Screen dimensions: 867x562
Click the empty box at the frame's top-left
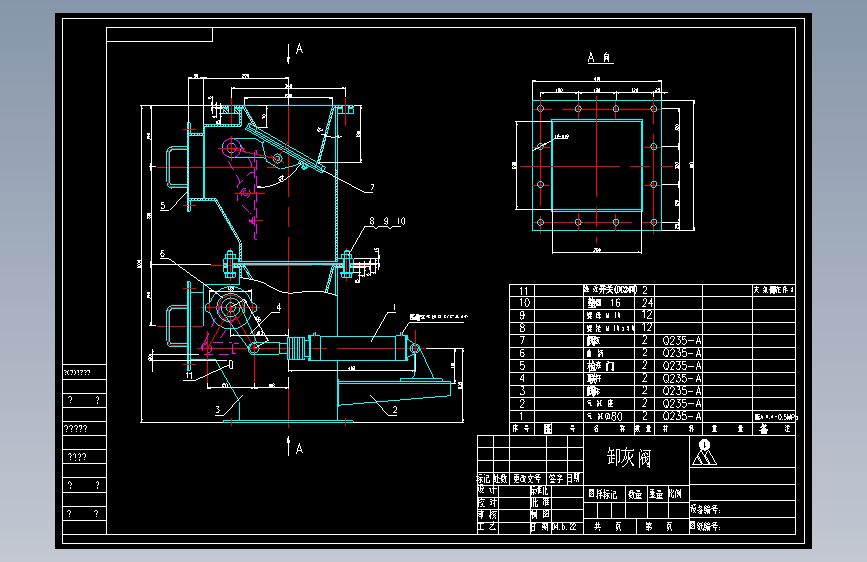tap(159, 34)
